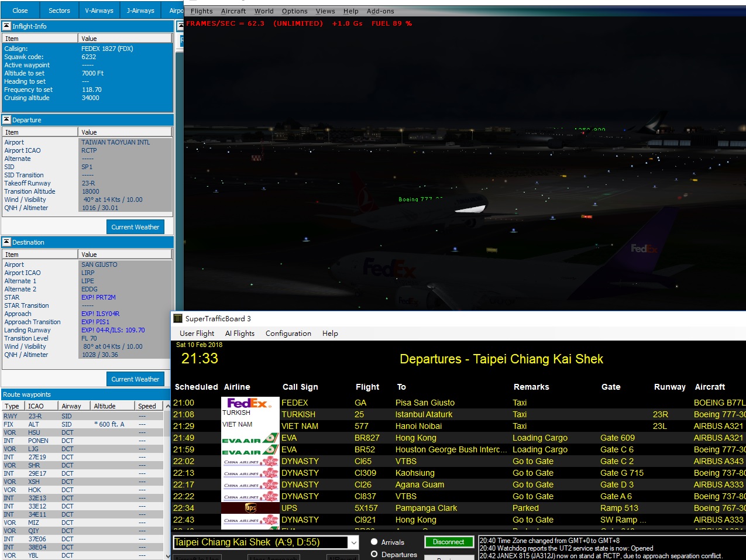Collapse the Destination panel
Screen dimensions: 746x560
click(x=7, y=242)
